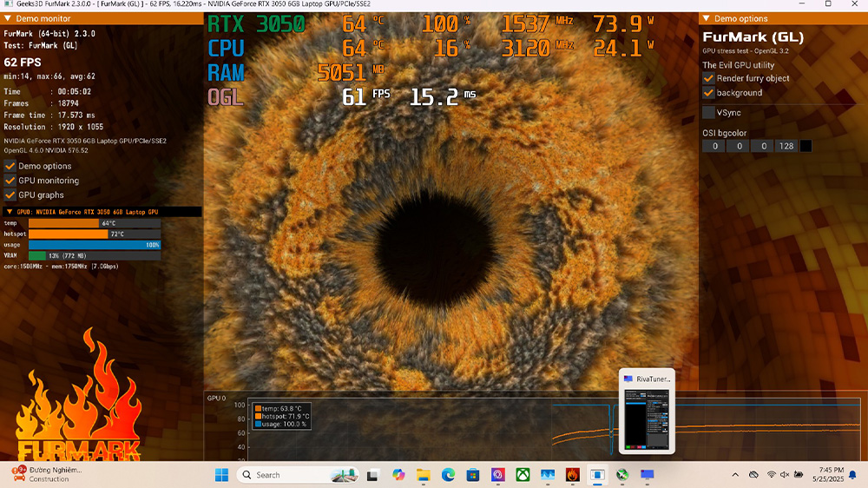Open the purple swirl app in the taskbar
Image resolution: width=868 pixels, height=488 pixels.
497,475
